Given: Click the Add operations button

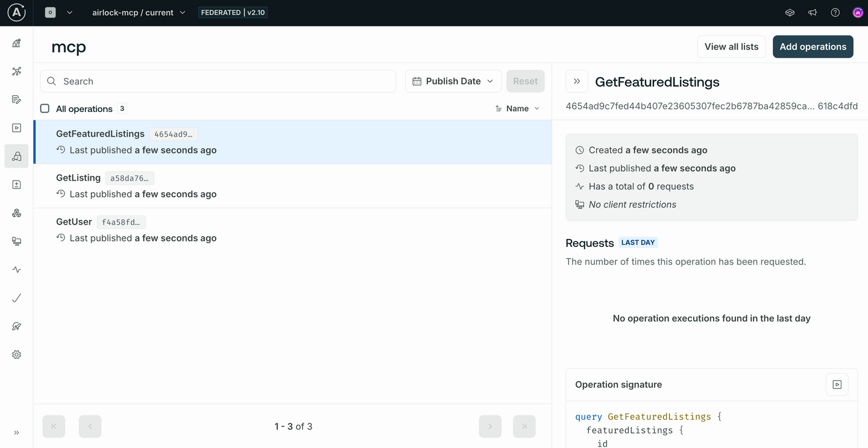Looking at the screenshot, I should pyautogui.click(x=813, y=46).
